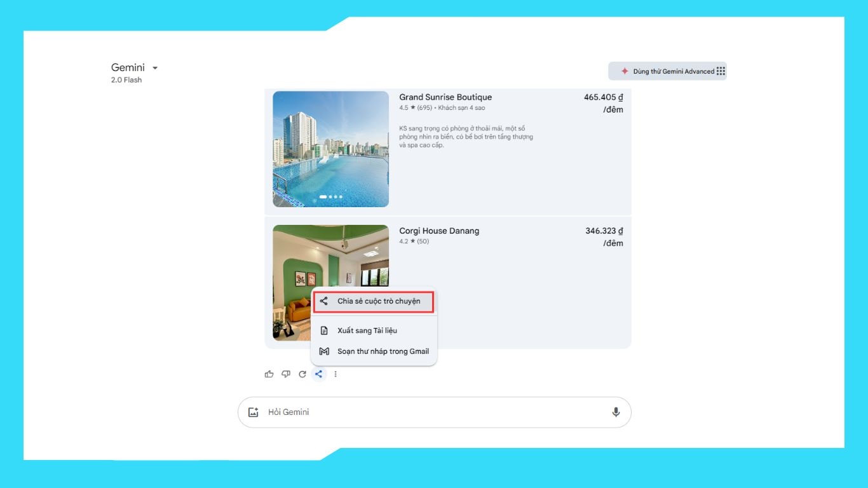Click the 'KS sang trọng' hotel description

pyautogui.click(x=466, y=137)
